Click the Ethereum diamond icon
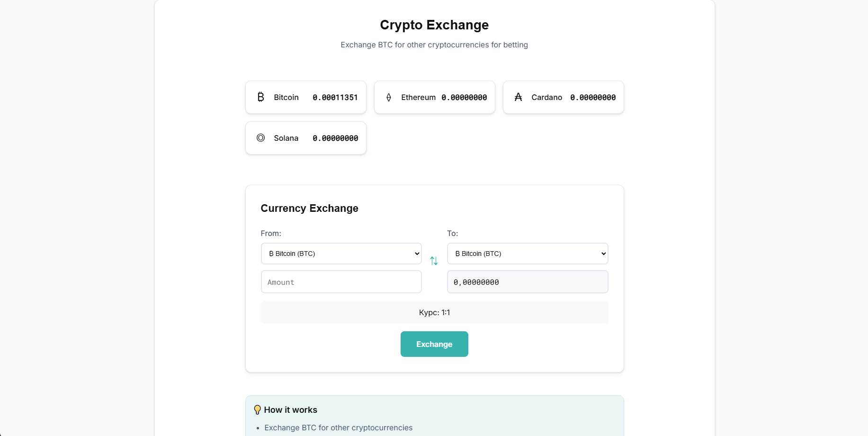Viewport: 868px width, 436px height. tap(389, 97)
